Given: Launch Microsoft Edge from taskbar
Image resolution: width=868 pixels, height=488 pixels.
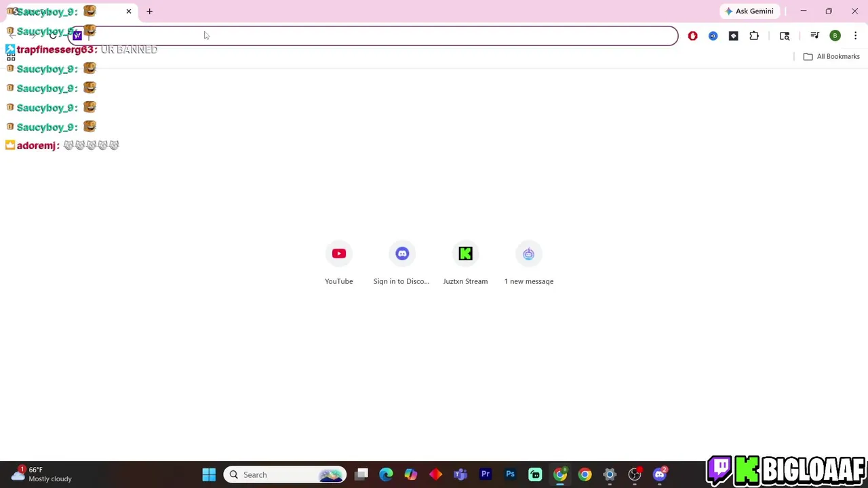Looking at the screenshot, I should point(386,474).
